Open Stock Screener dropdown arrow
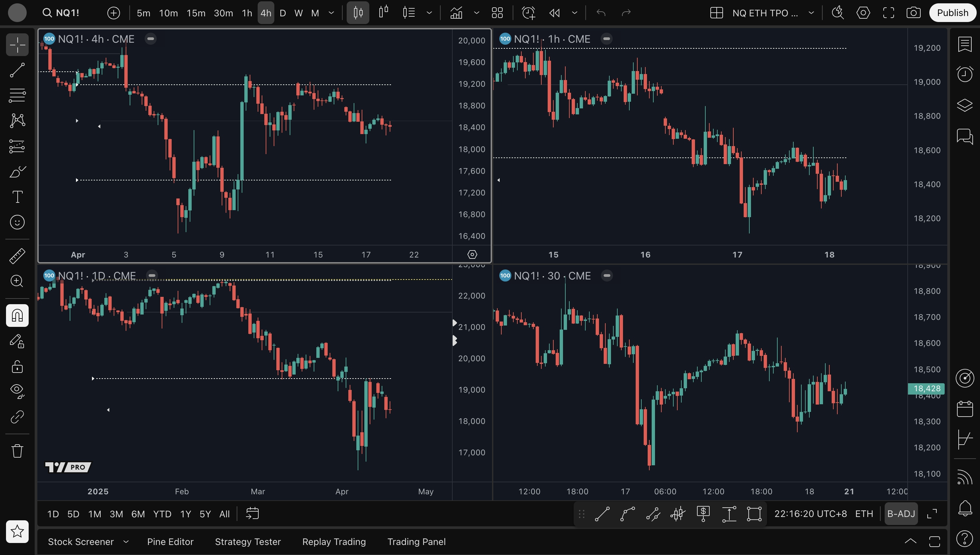This screenshot has width=980, height=555. (x=126, y=542)
